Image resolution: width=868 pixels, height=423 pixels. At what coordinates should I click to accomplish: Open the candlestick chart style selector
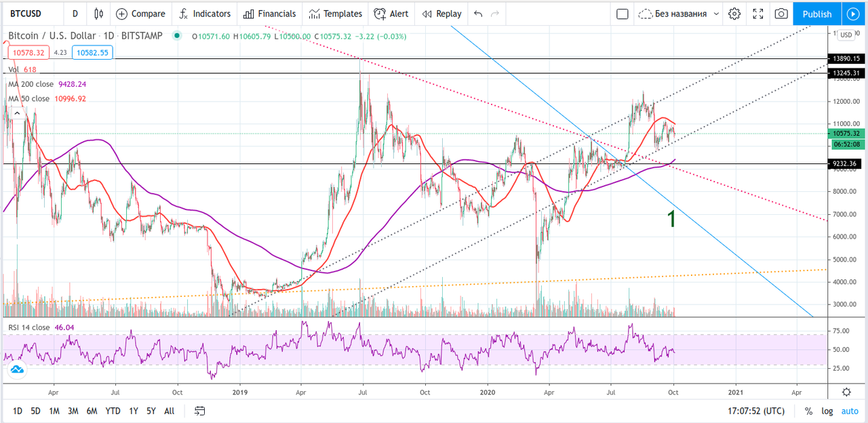99,14
